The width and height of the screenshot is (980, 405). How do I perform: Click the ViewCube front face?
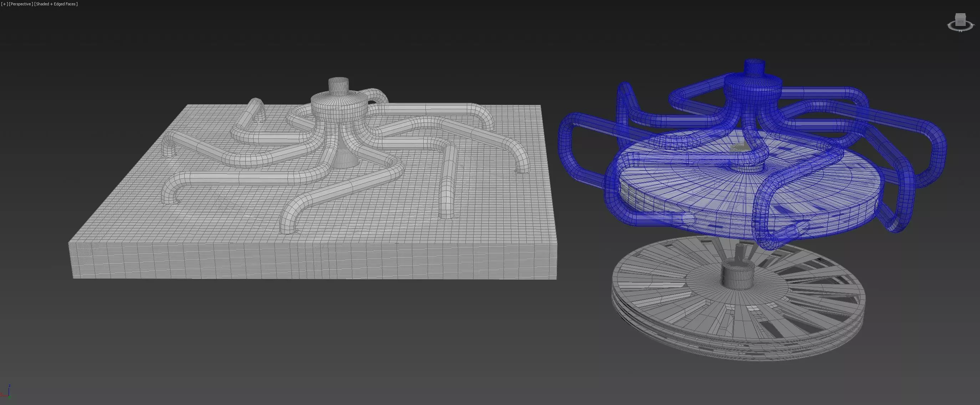[x=960, y=22]
